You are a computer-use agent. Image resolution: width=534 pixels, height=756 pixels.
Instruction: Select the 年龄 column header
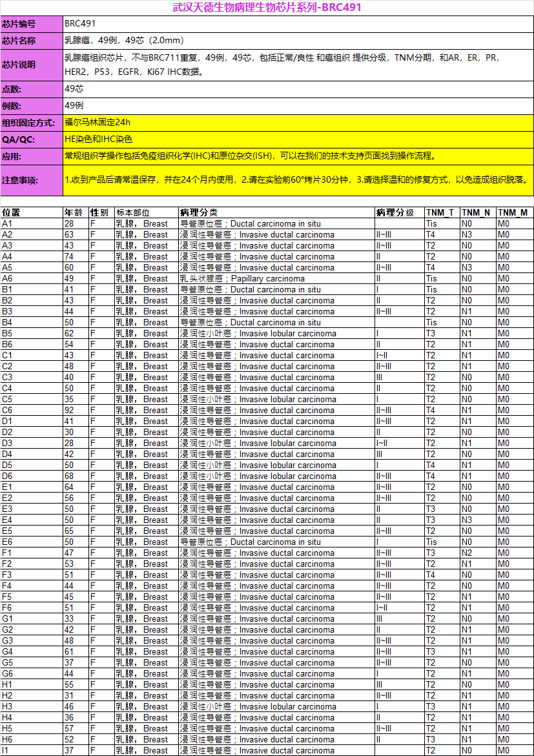pos(75,212)
